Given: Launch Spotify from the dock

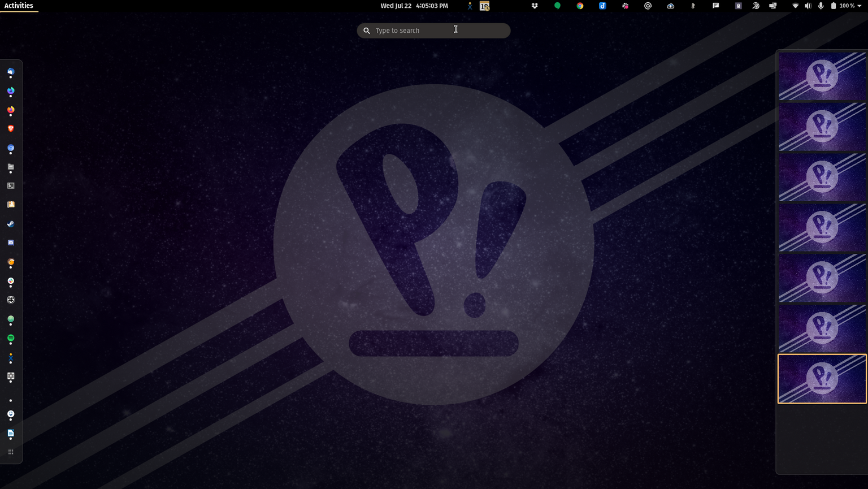Looking at the screenshot, I should (x=11, y=338).
